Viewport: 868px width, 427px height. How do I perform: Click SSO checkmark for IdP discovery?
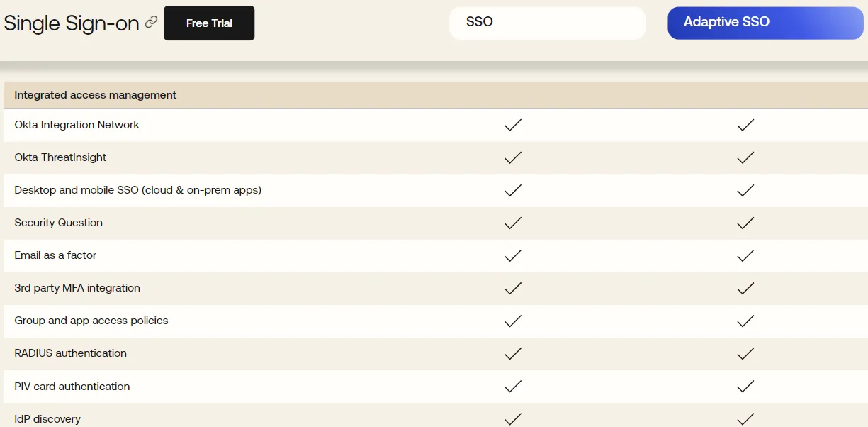513,419
